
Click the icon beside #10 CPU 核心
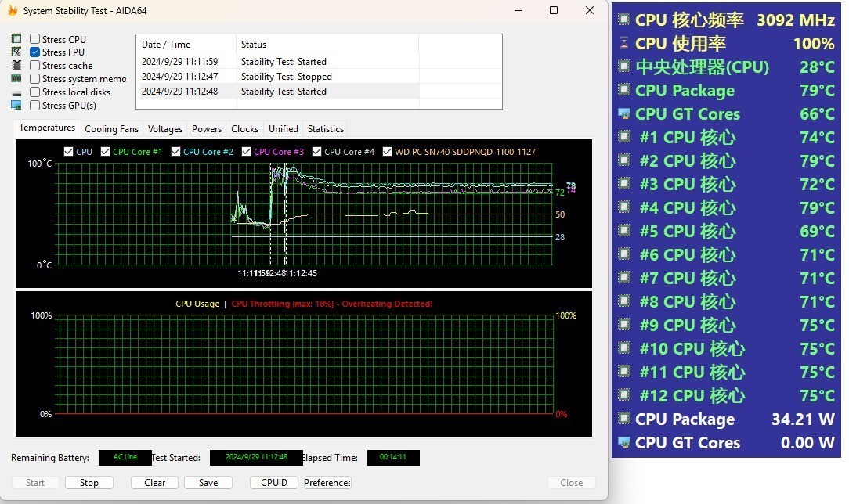(623, 347)
